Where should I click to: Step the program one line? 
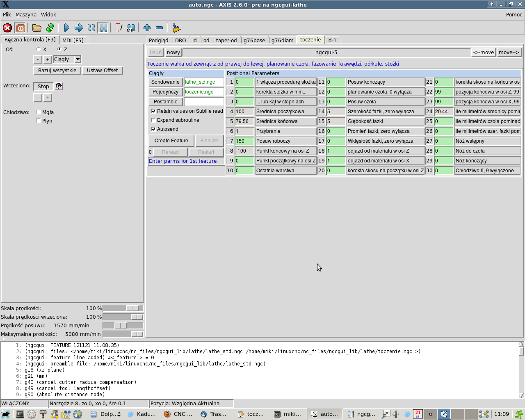pyautogui.click(x=79, y=28)
